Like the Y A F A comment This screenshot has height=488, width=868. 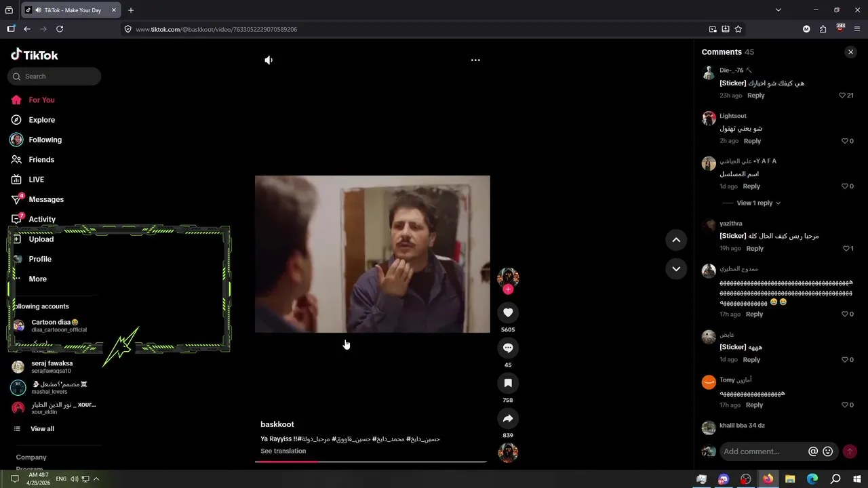tap(845, 186)
